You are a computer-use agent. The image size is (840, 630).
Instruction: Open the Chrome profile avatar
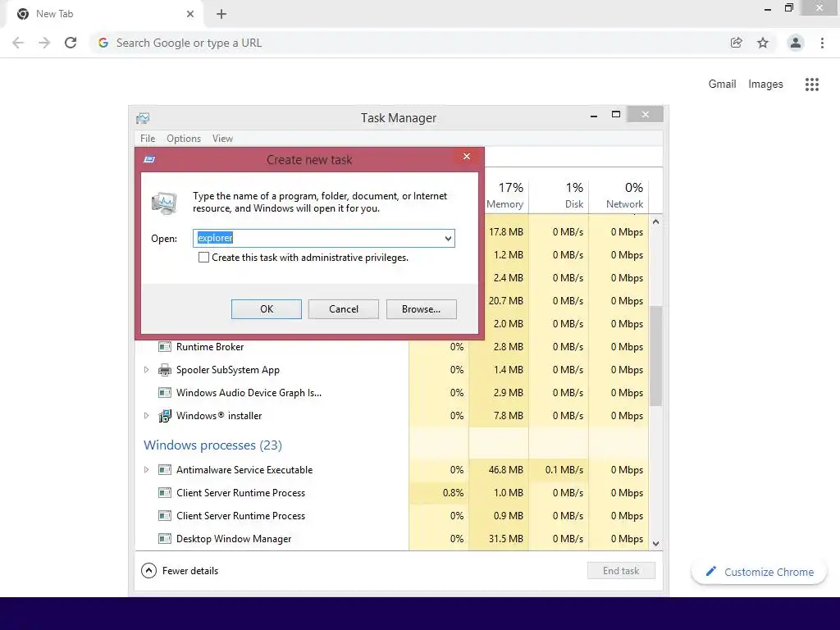pos(796,43)
